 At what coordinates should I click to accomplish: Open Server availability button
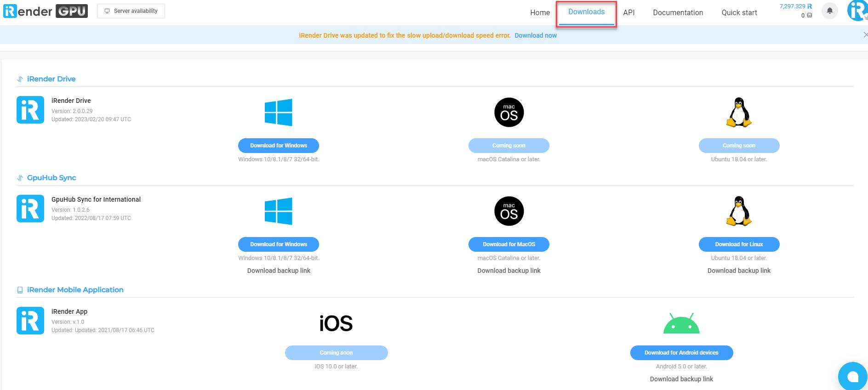point(131,11)
